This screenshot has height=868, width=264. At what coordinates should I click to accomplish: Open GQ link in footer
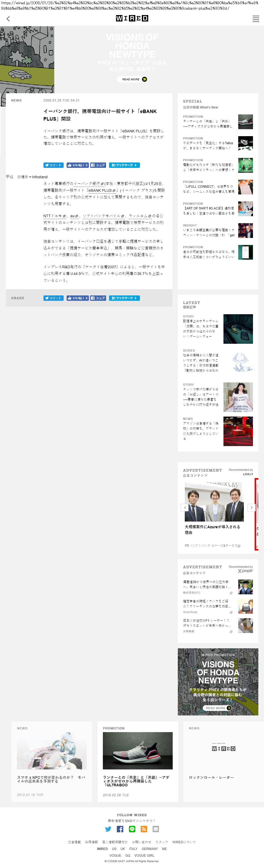(x=128, y=856)
